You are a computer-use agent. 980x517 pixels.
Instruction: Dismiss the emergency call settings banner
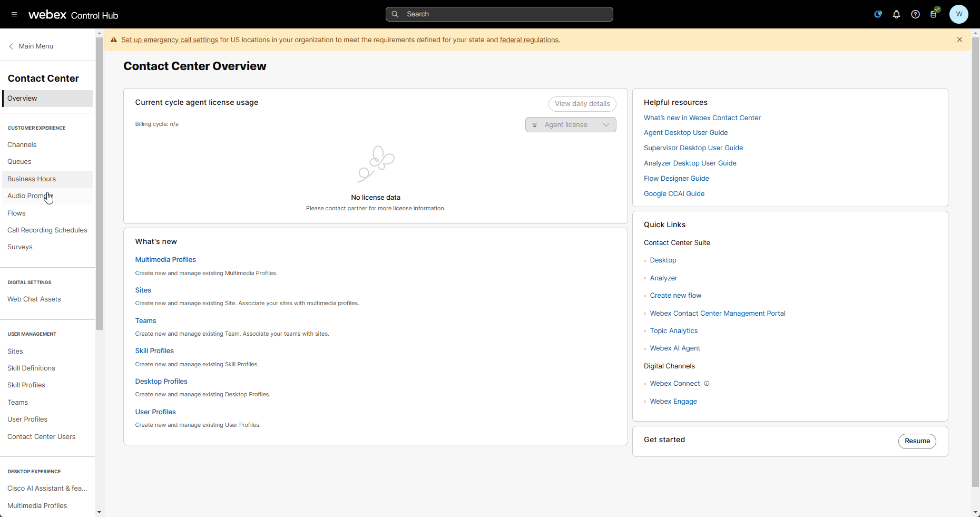959,40
